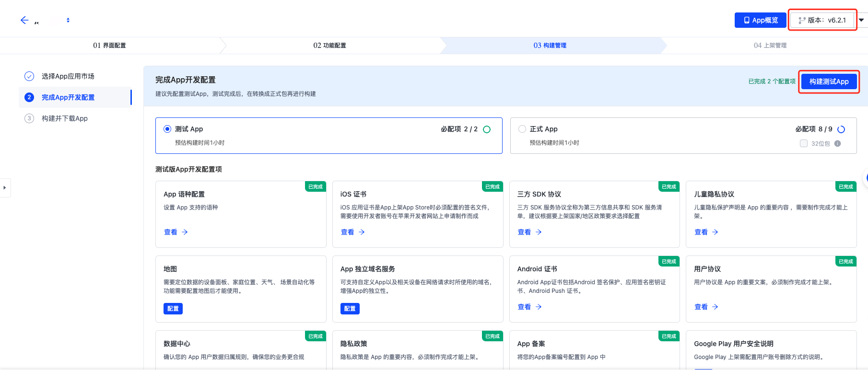
Task: Click the info icon beside 32位包
Action: pyautogui.click(x=838, y=143)
